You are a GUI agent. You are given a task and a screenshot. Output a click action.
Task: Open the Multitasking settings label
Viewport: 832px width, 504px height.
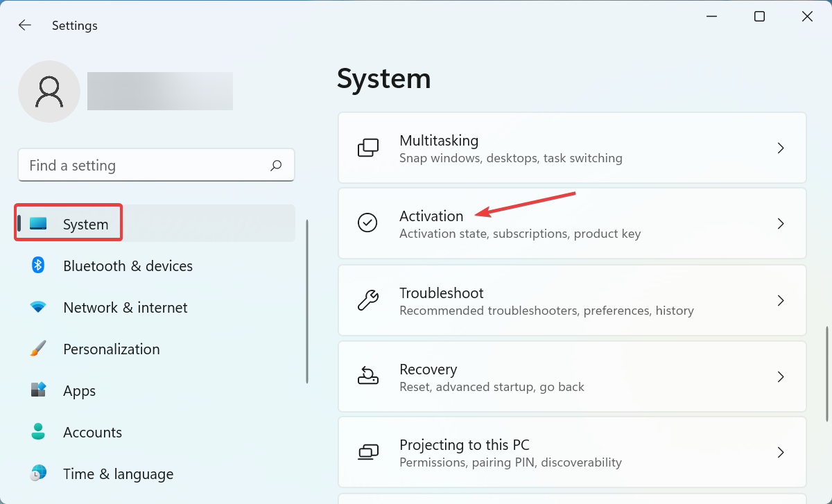coord(439,140)
